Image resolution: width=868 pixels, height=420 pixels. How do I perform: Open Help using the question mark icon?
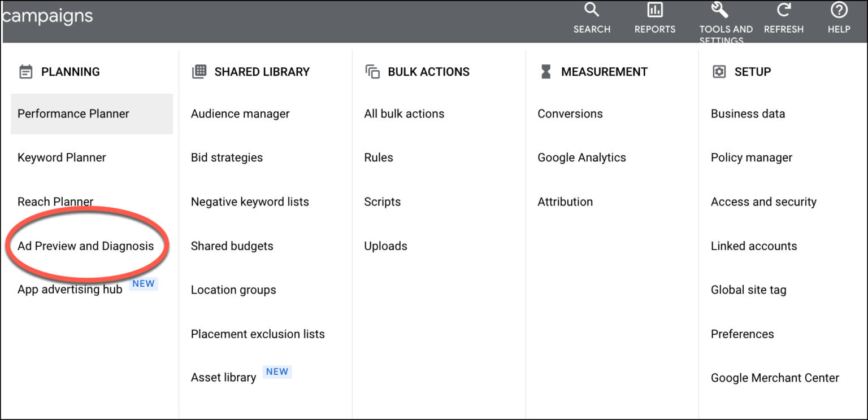click(x=838, y=10)
